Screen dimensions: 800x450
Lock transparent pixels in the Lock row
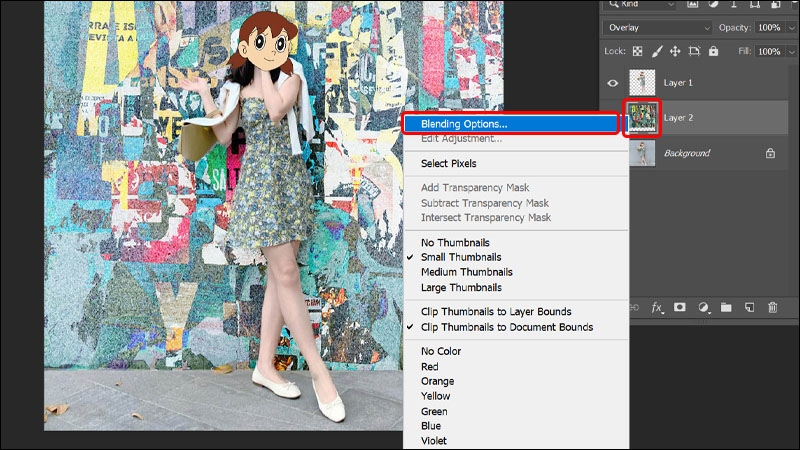[x=638, y=51]
